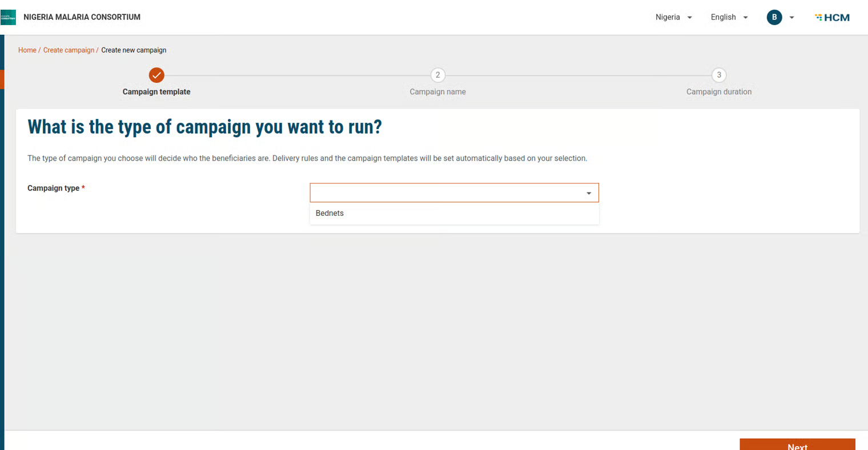Image resolution: width=868 pixels, height=450 pixels.
Task: Click the orange tab on left sidebar strip
Action: [2, 79]
